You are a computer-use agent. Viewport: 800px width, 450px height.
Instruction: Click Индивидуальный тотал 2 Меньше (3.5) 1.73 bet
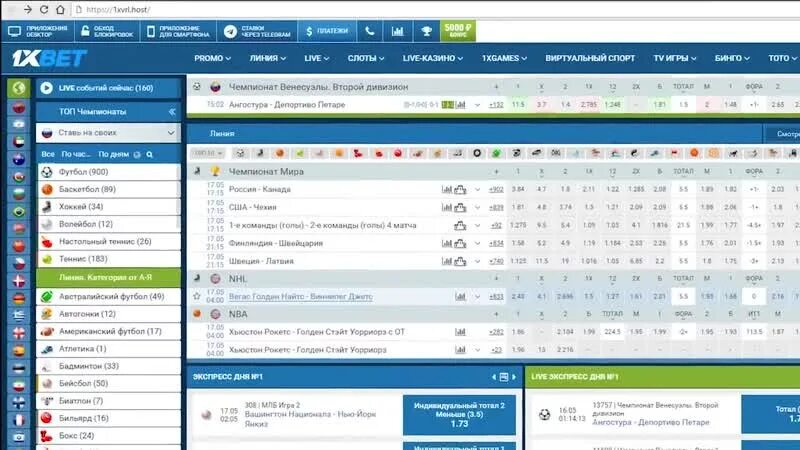tap(459, 414)
